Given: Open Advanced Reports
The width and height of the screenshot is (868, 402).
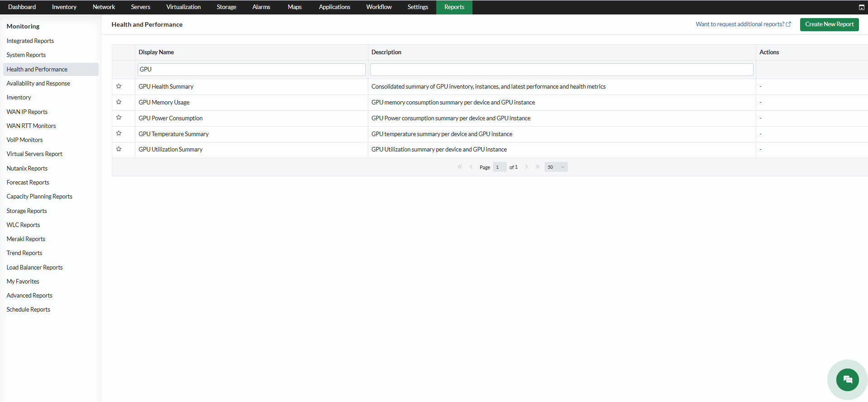Looking at the screenshot, I should 29,295.
